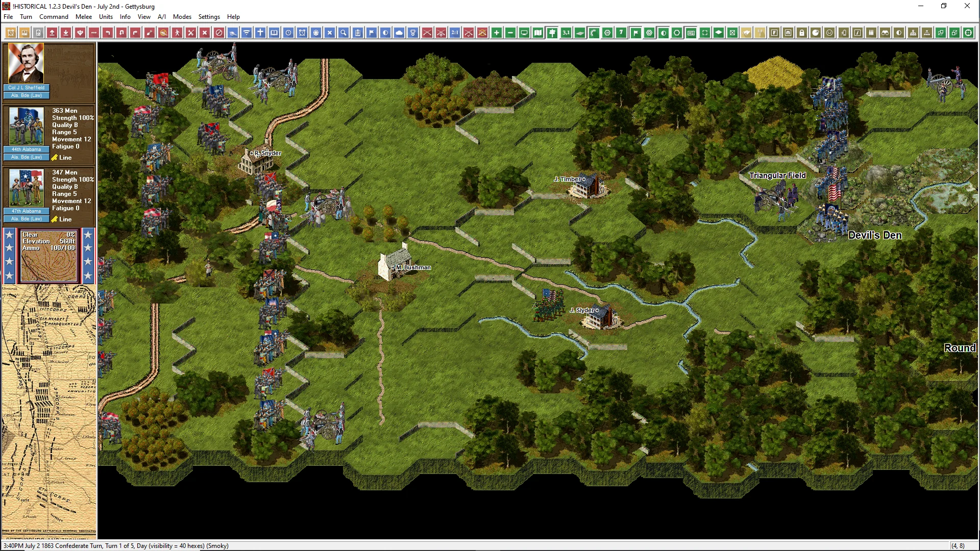The height and width of the screenshot is (551, 980).
Task: Select the 44th Alabama unit card
Action: tap(27, 127)
